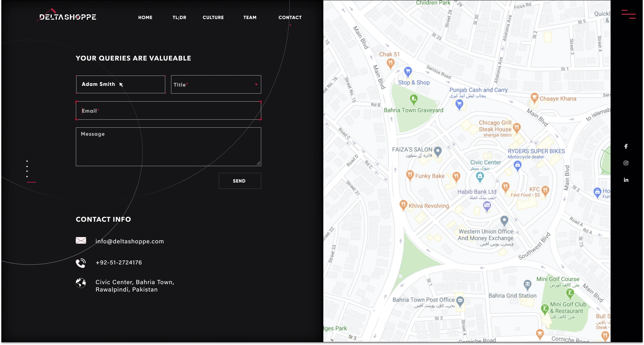This screenshot has height=345, width=644.
Task: Open the Instagram social icon
Action: pyautogui.click(x=626, y=163)
